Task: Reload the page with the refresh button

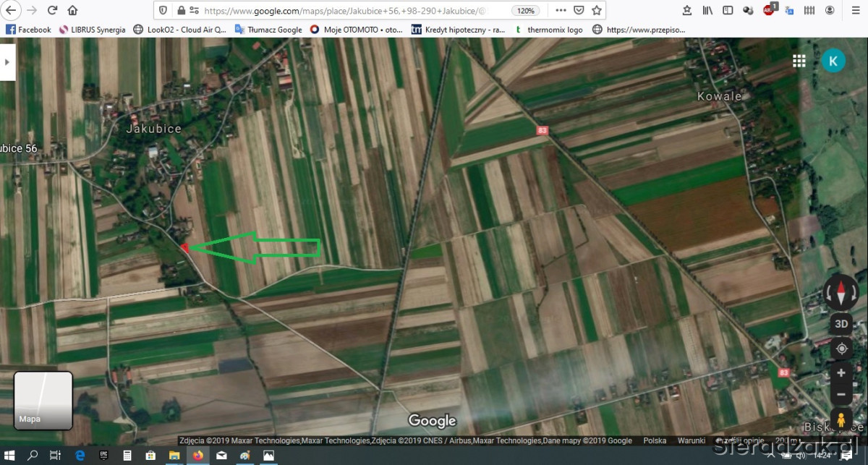Action: [x=52, y=11]
